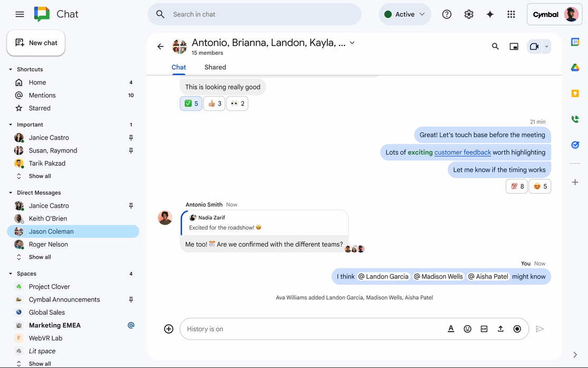
Task: Get add-ons with plus icon
Action: 575,182
